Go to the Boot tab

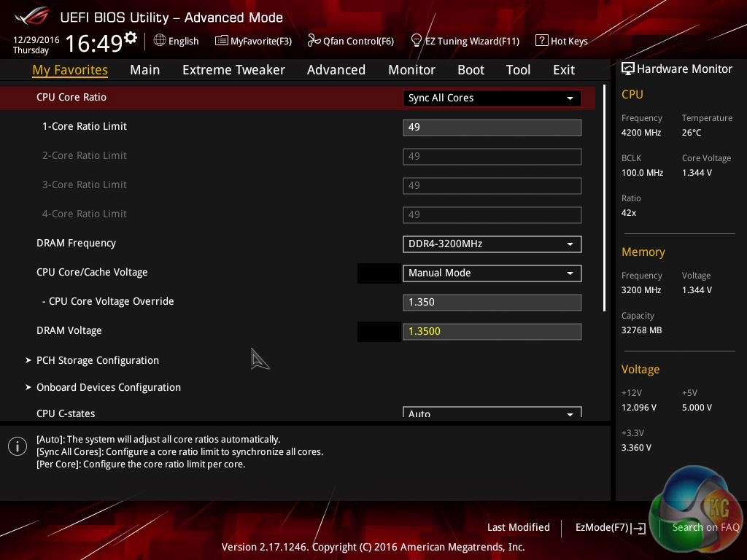471,70
